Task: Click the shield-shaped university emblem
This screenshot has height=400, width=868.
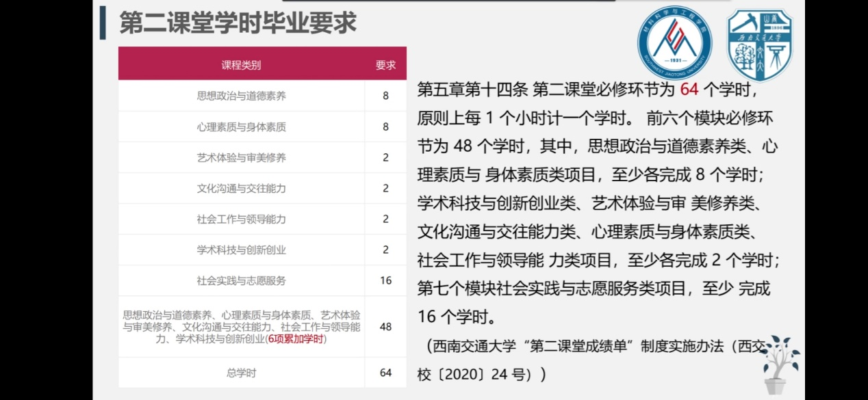Action: coord(758,44)
